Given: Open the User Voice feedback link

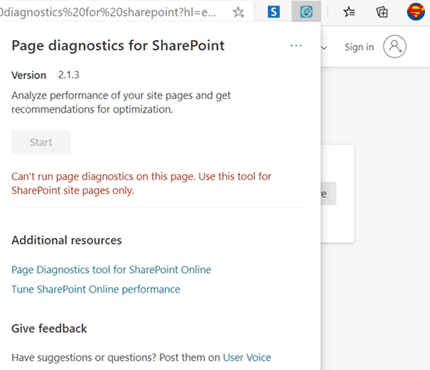Looking at the screenshot, I should [x=247, y=357].
